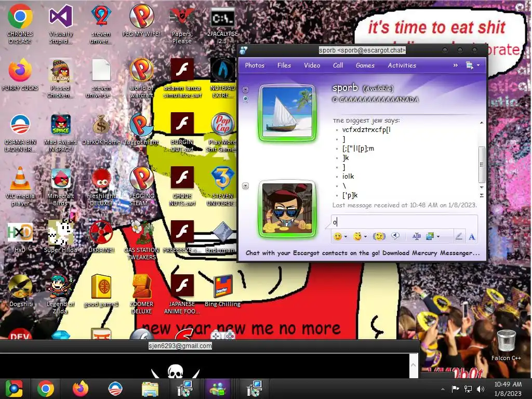Screen dimensions: 532x399
Task: Expand the winks dropdown arrow
Action: pyautogui.click(x=365, y=236)
